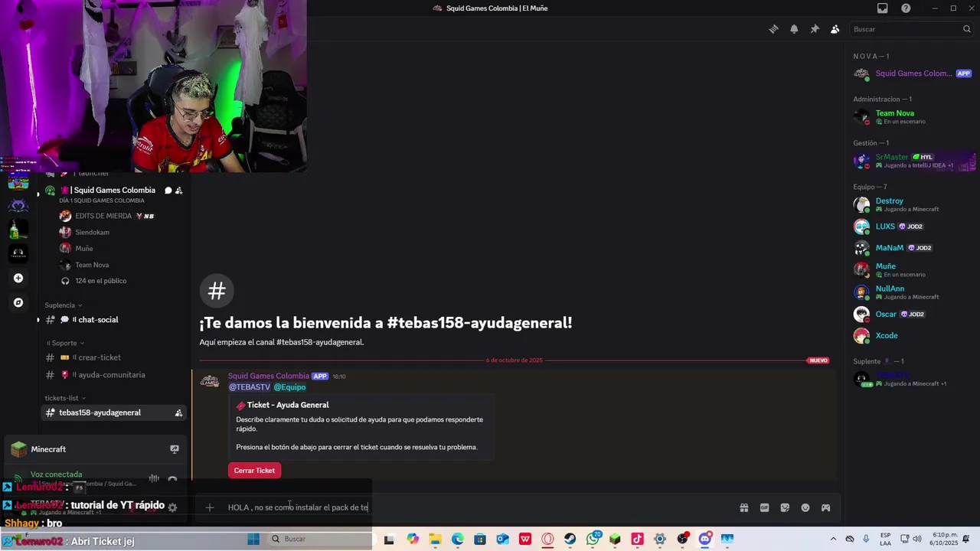This screenshot has width=980, height=551.
Task: Show pinned messages pin icon
Action: (x=815, y=29)
